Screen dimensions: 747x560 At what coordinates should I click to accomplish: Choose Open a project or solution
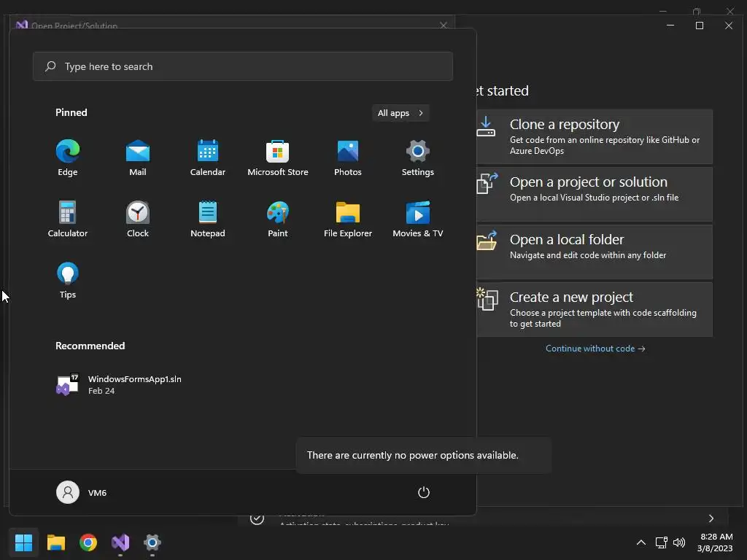595,194
